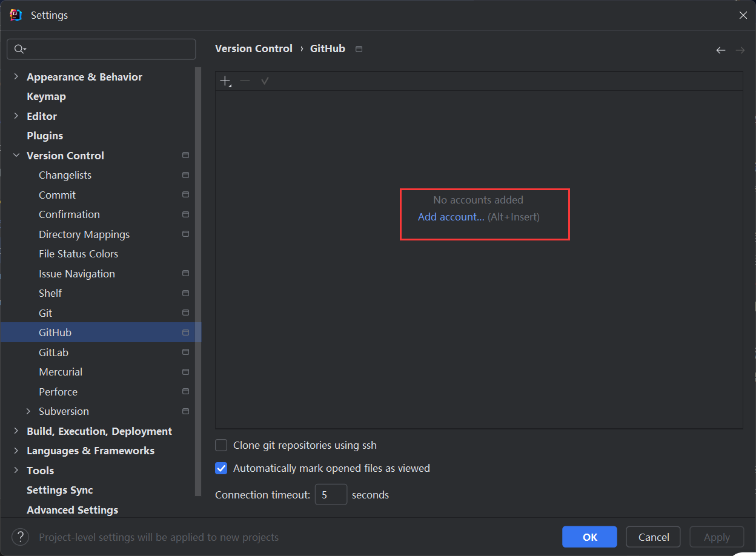Select the Directory Mappings row
The width and height of the screenshot is (756, 556).
[x=101, y=234]
